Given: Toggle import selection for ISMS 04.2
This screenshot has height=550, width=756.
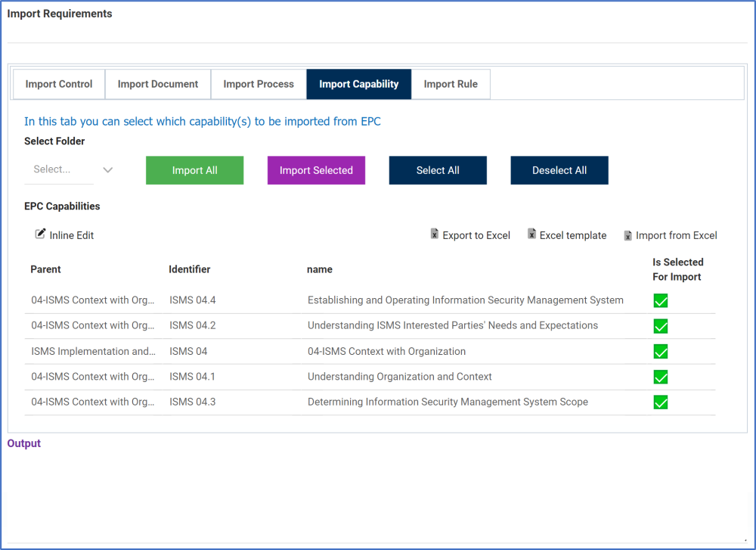Looking at the screenshot, I should pos(660,326).
